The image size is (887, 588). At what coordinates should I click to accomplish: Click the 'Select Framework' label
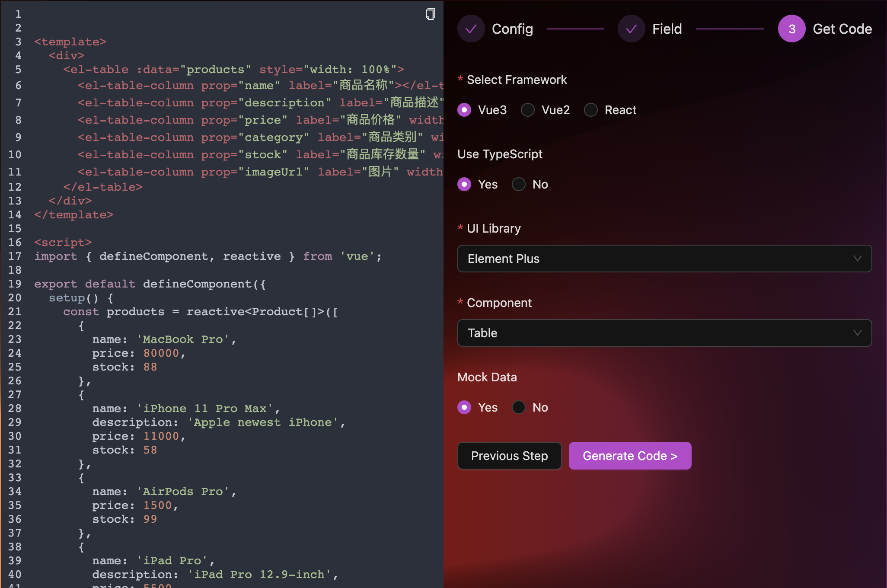point(517,80)
